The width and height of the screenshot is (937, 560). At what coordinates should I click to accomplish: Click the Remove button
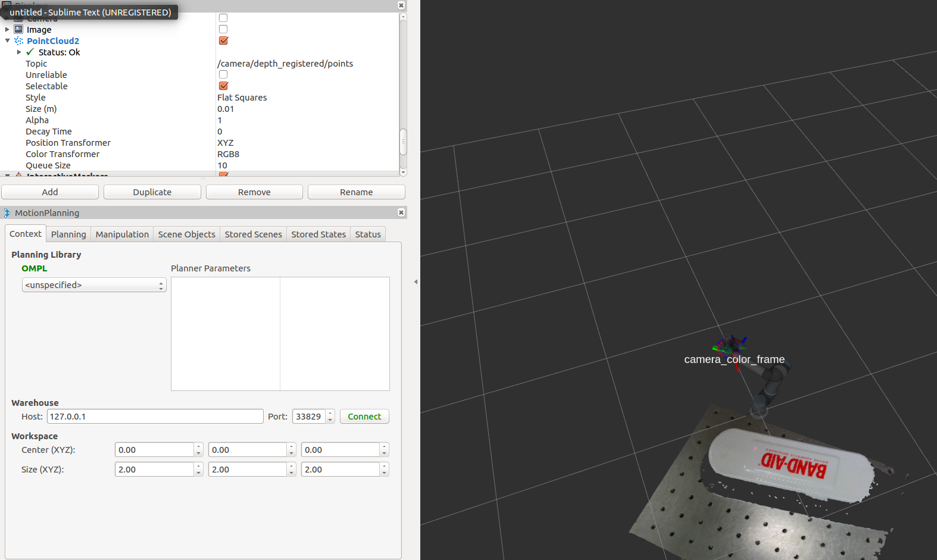coord(254,192)
